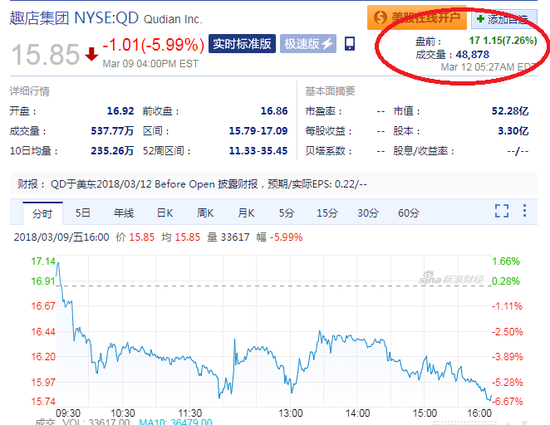Click the MA10: 36479.00 indicator label
Screen dimensions: 550x425
(x=176, y=422)
